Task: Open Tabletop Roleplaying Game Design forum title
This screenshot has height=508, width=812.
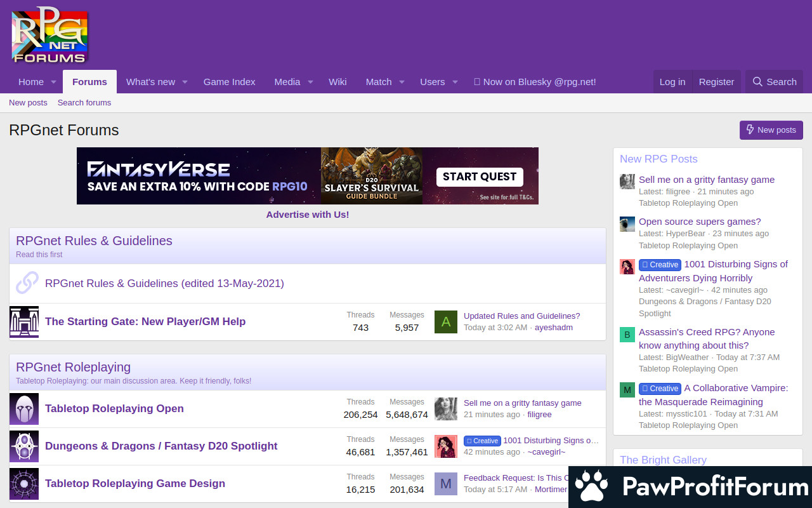Action: [x=135, y=484]
